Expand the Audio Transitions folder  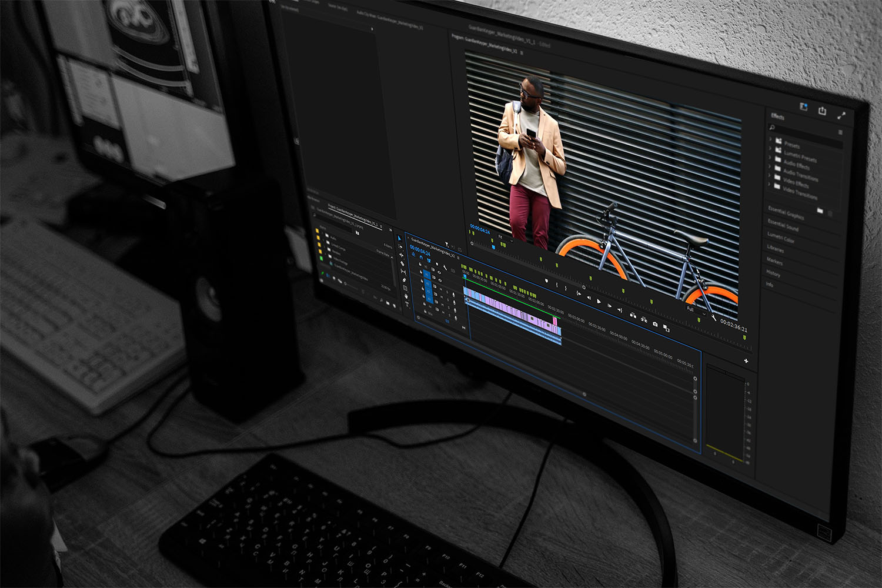click(770, 166)
